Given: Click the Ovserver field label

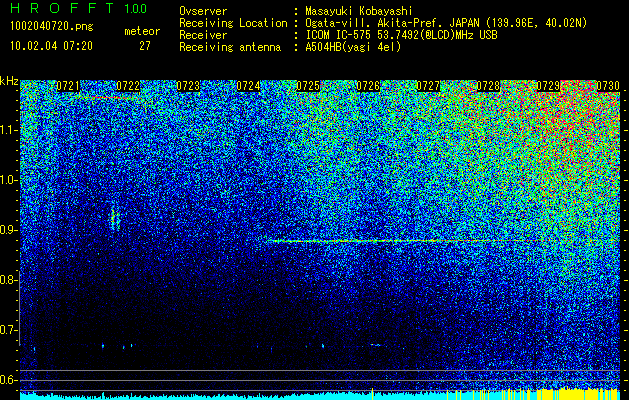Looking at the screenshot, I should coord(203,11).
